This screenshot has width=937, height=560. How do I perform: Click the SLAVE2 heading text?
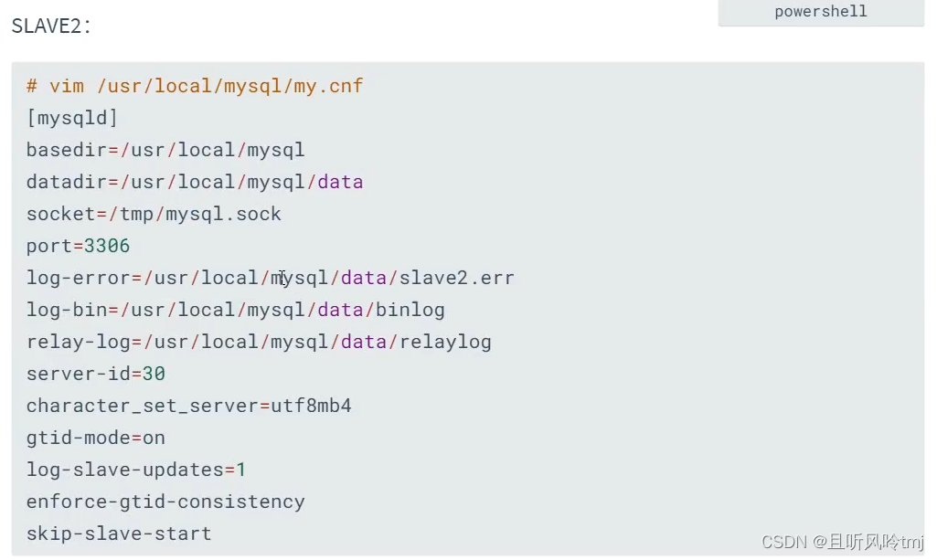(x=51, y=26)
